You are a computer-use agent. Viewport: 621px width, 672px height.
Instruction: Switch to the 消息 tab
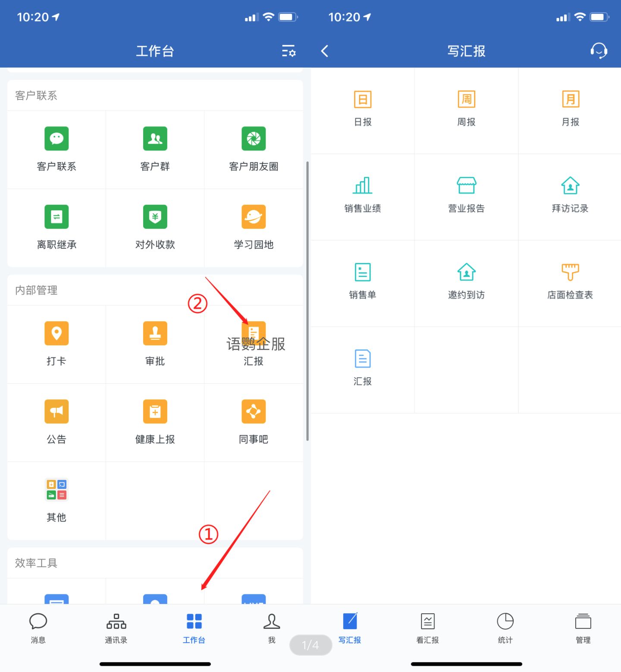click(38, 628)
